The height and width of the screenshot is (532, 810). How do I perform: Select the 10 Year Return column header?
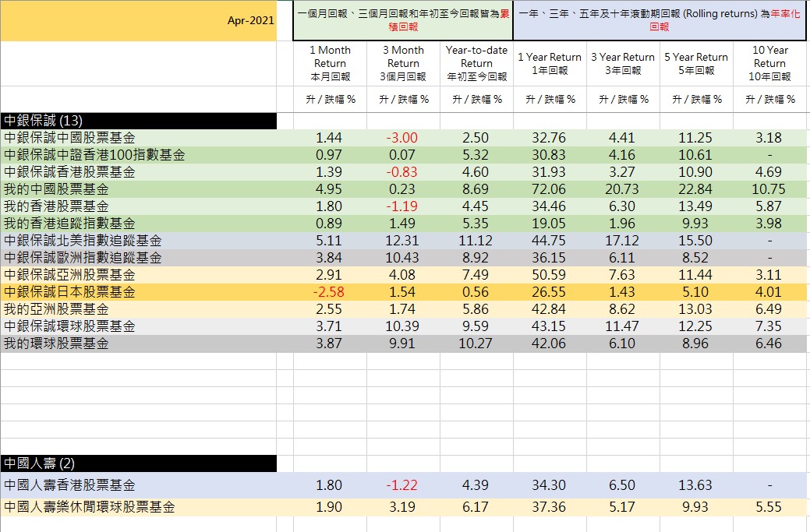click(x=770, y=63)
